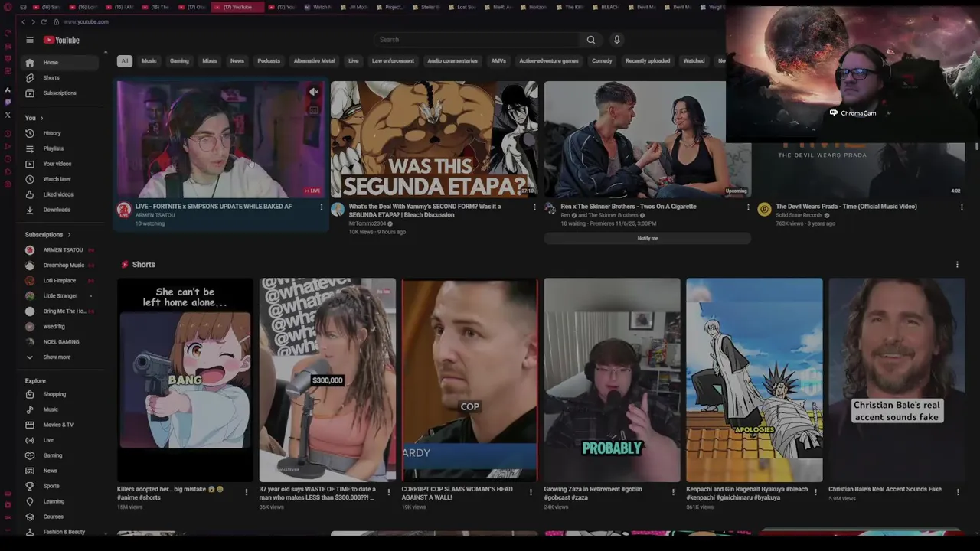
Task: Open options for Fortnite Simpsons live video
Action: click(322, 207)
